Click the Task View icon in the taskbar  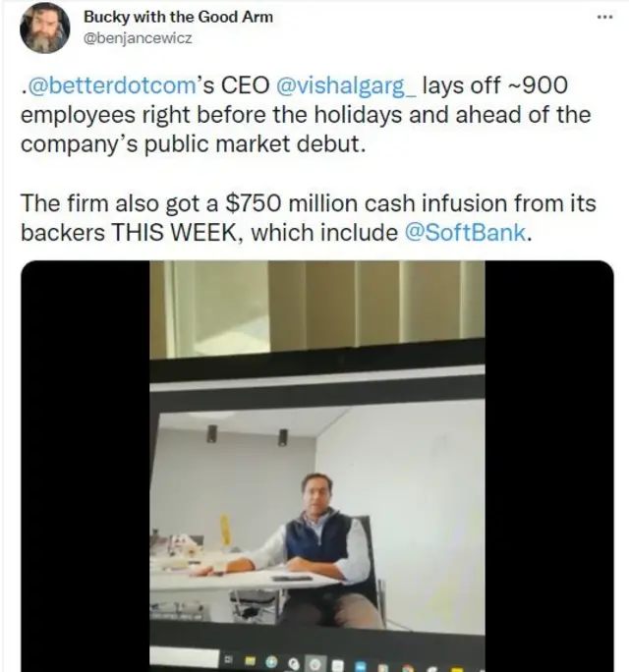click(228, 659)
